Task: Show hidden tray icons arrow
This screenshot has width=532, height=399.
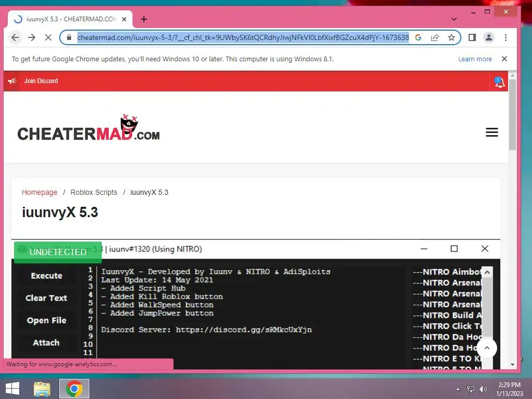Action: coord(458,389)
